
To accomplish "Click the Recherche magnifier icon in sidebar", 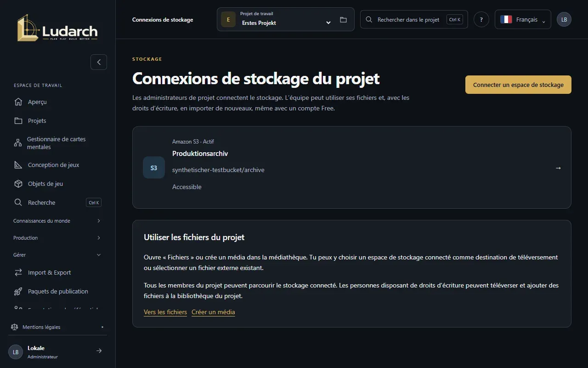I will click(18, 202).
